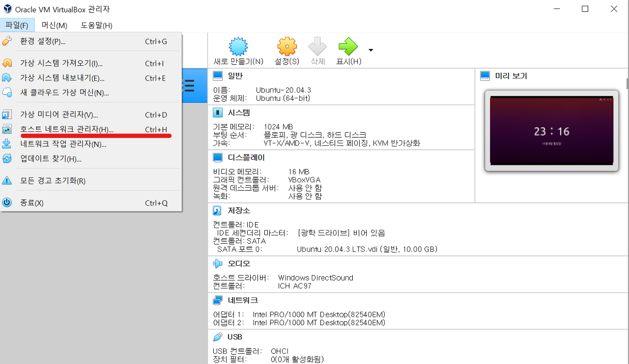Open 호스트 네트워크 관리자(H)... entry

[x=91, y=130]
